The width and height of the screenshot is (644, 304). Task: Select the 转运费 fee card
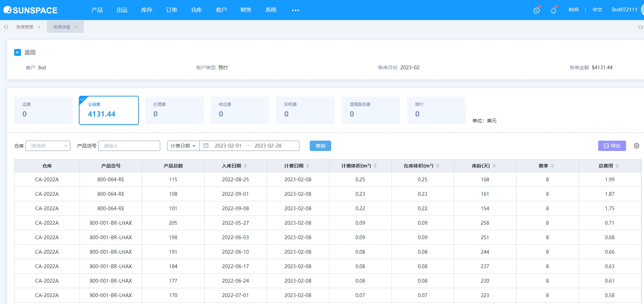click(x=240, y=110)
